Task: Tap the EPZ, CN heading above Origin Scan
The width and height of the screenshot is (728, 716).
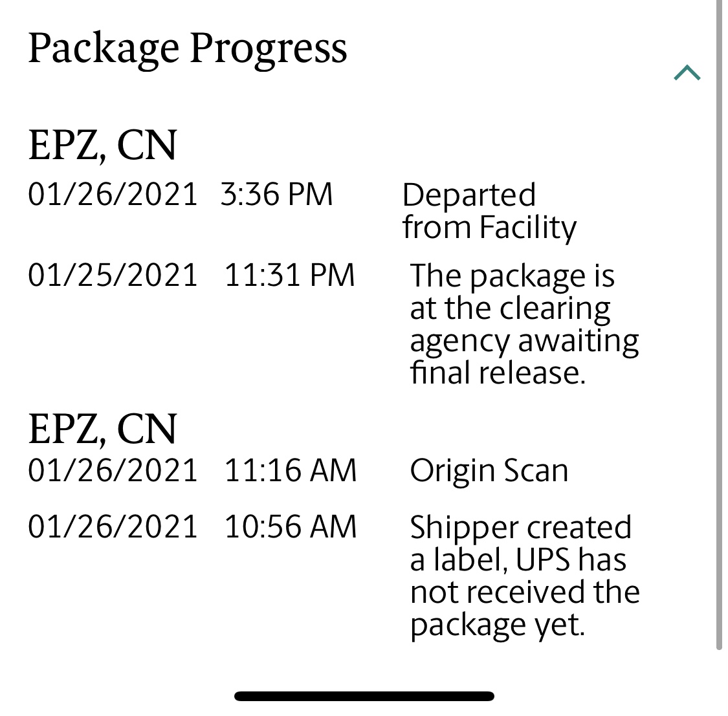Action: click(x=102, y=429)
